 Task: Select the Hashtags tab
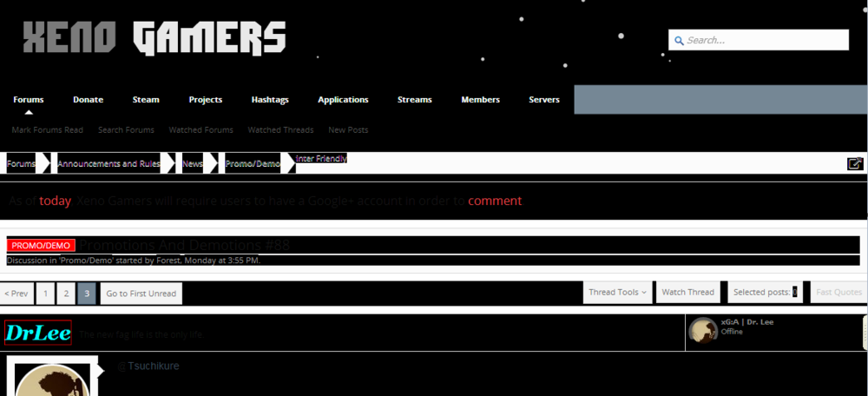(270, 100)
